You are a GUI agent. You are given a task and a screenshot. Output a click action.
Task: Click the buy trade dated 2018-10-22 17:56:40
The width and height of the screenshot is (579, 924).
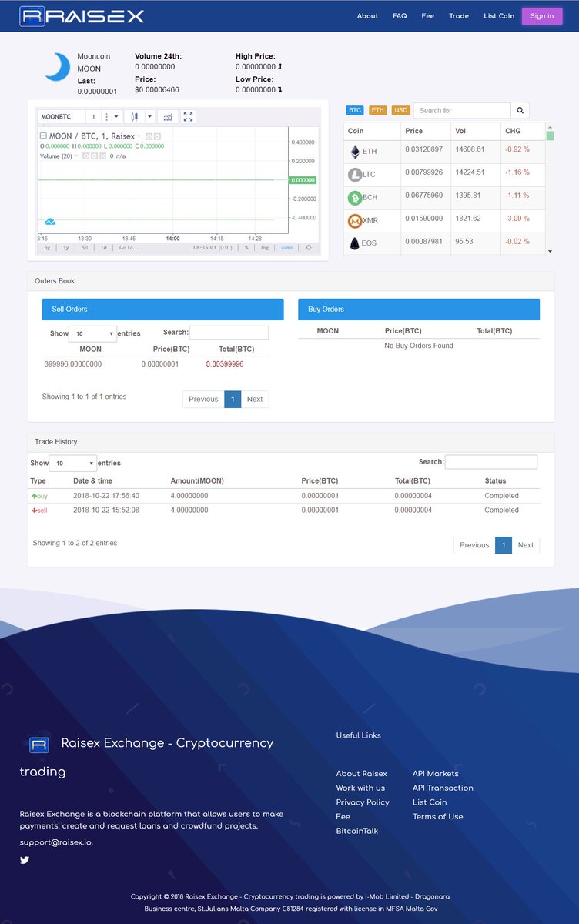coord(284,496)
